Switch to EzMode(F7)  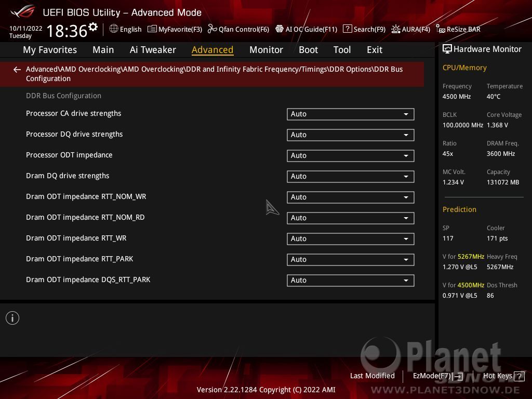(432, 376)
